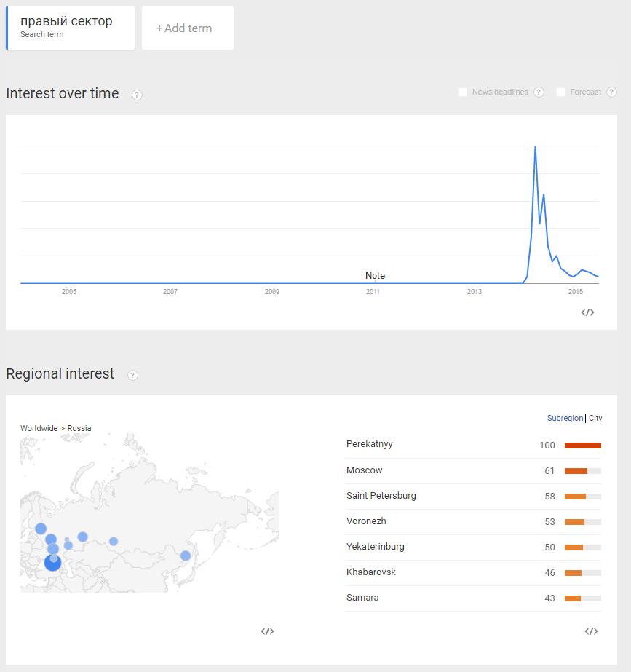Click help icon beside News headlines

click(539, 92)
